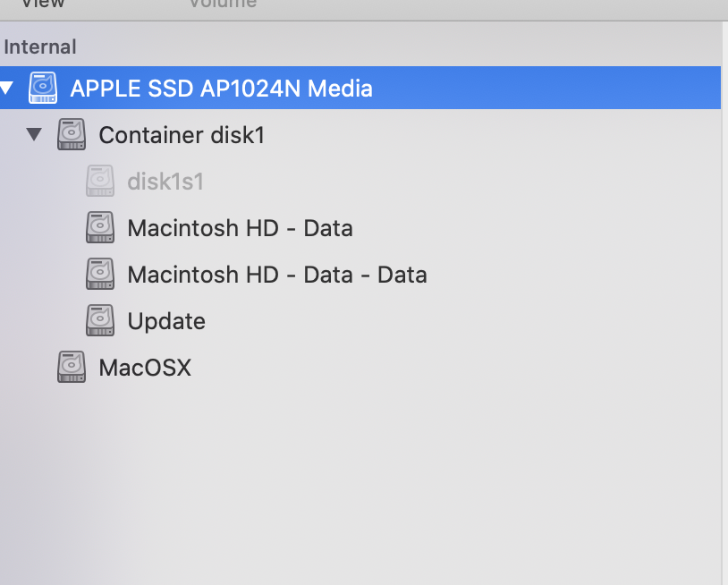Screen dimensions: 728x585
Task: Select the MacOSX volume
Action: point(145,367)
